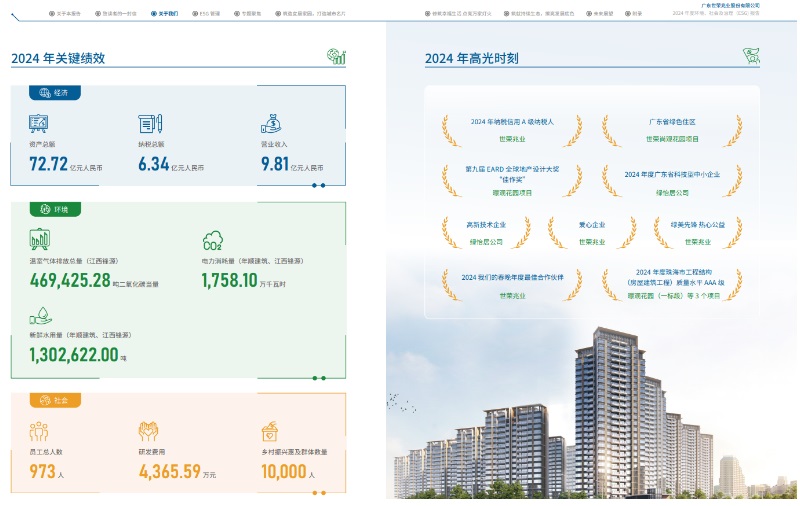800x506 pixels.
Task: Click the green 环境 section label badge
Action: tap(56, 210)
